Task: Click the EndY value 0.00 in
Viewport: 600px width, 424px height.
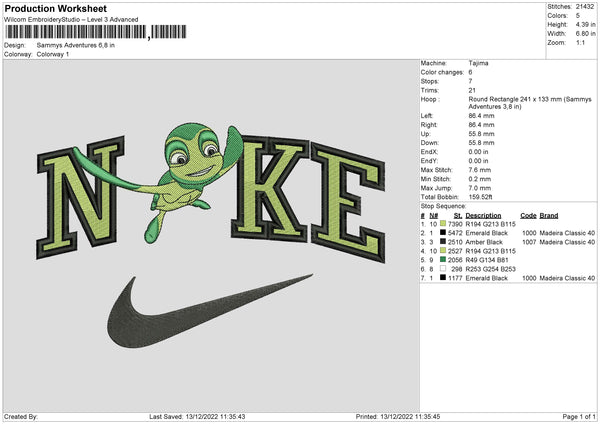Action: [x=478, y=161]
